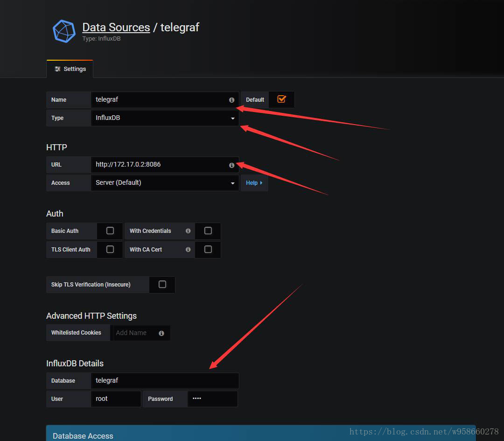Edit the Name field containing telegraf
Image resolution: width=504 pixels, height=441 pixels.
click(165, 100)
